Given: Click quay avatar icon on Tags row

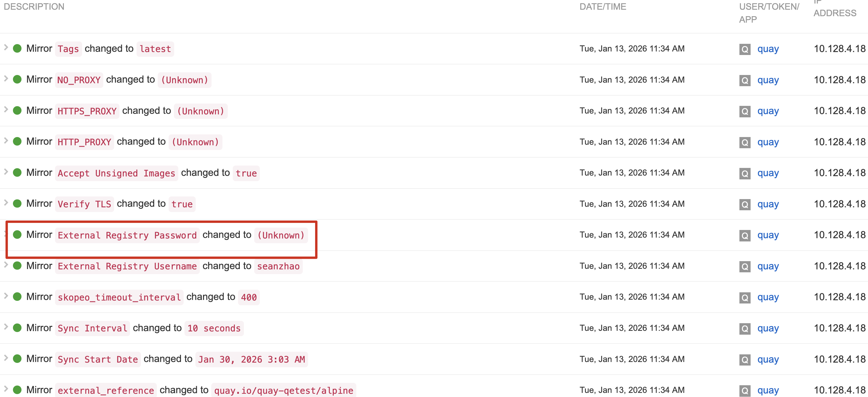Looking at the screenshot, I should (x=745, y=49).
